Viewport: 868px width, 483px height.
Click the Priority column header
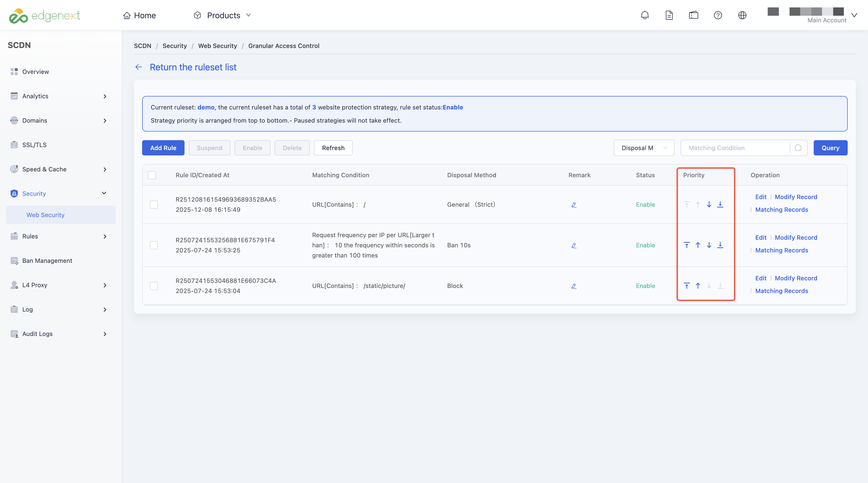pos(693,175)
